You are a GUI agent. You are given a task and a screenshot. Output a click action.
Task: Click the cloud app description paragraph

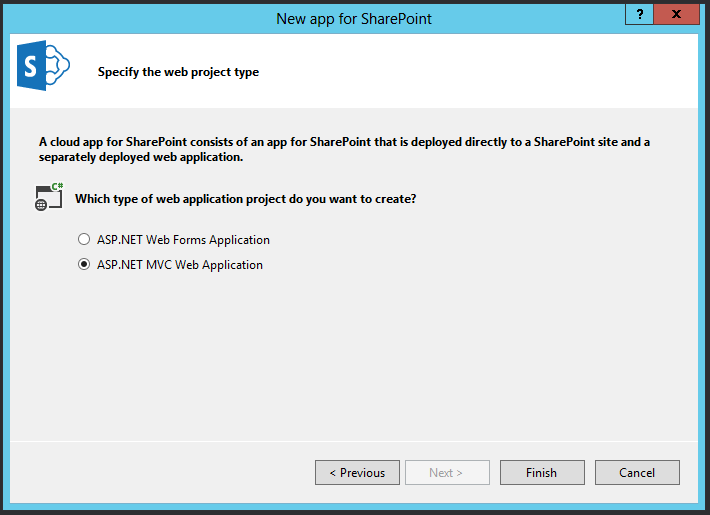pos(344,150)
